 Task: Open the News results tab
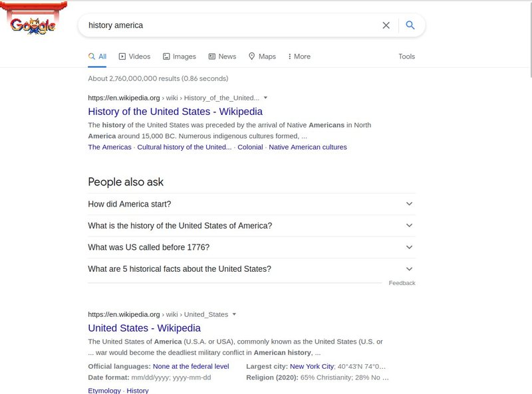click(x=222, y=56)
